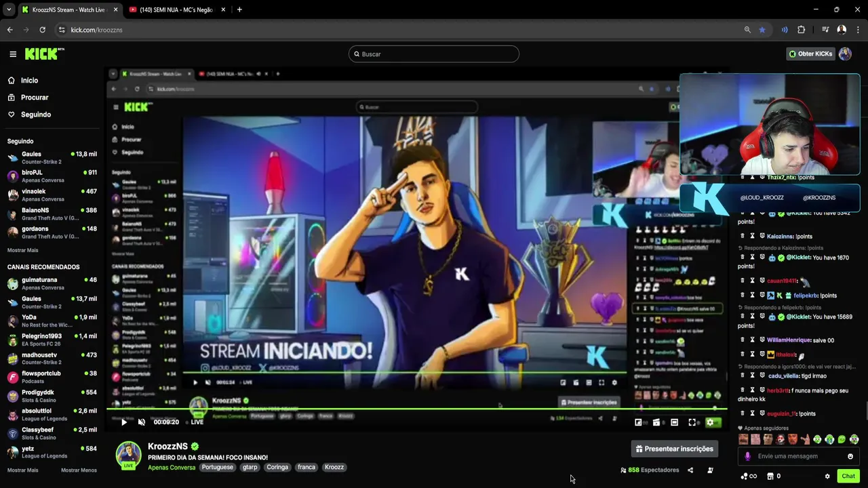
Task: Select the franca tag
Action: point(307,467)
